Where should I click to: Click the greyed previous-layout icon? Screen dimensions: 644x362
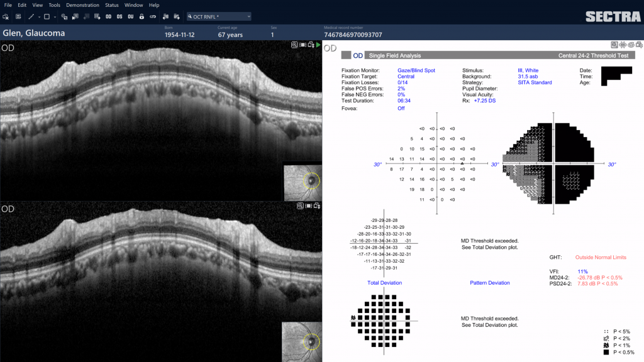pyautogui.click(x=86, y=16)
